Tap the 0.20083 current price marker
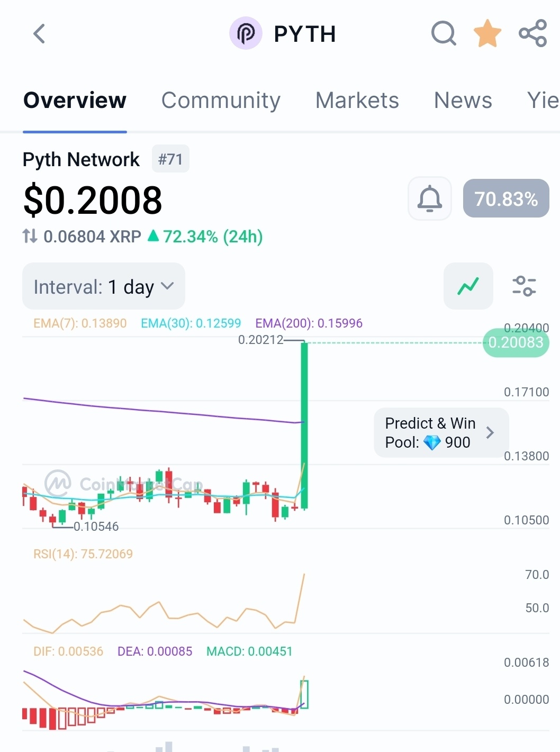 [516, 342]
